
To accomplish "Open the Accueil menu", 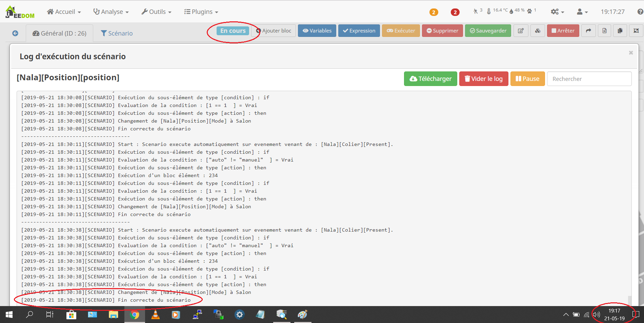I will (64, 12).
